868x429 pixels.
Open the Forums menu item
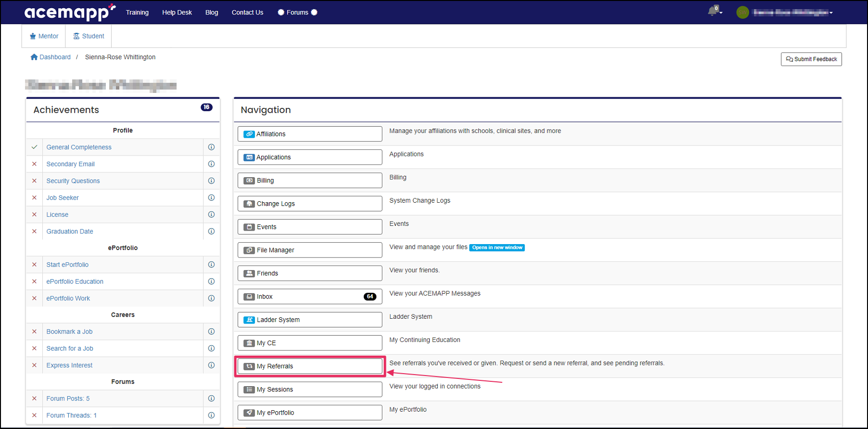(297, 13)
